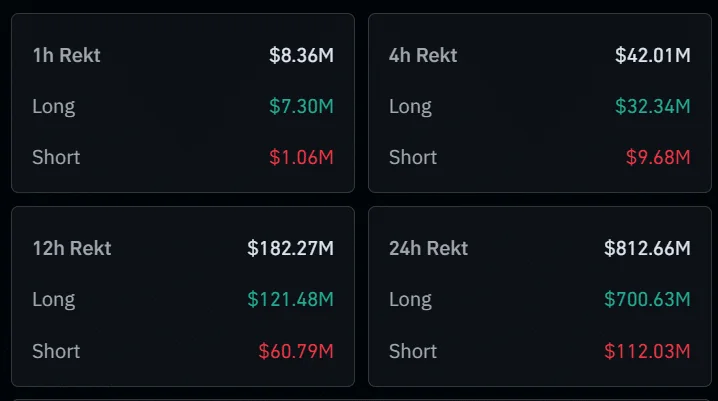Screen dimensions: 718x401
Task: Select the 1h Rekt total $8.36M
Action: [x=301, y=55]
